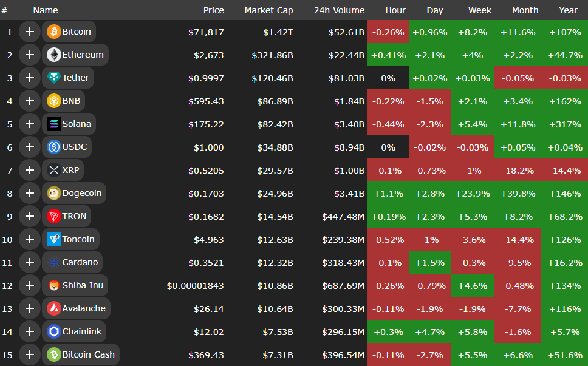Click the Bitcoin coin logo icon
The height and width of the screenshot is (366, 588).
pyautogui.click(x=54, y=32)
